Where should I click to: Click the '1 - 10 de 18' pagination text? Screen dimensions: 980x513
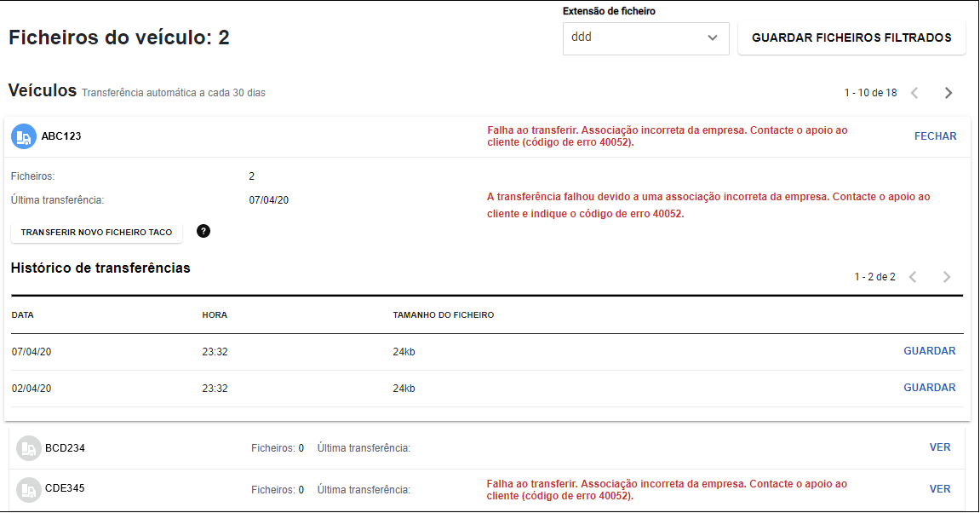point(871,93)
